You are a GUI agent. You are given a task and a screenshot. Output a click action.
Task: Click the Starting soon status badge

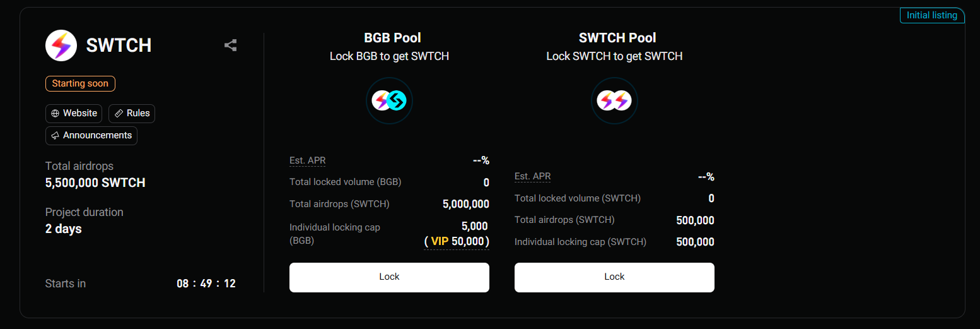point(80,83)
